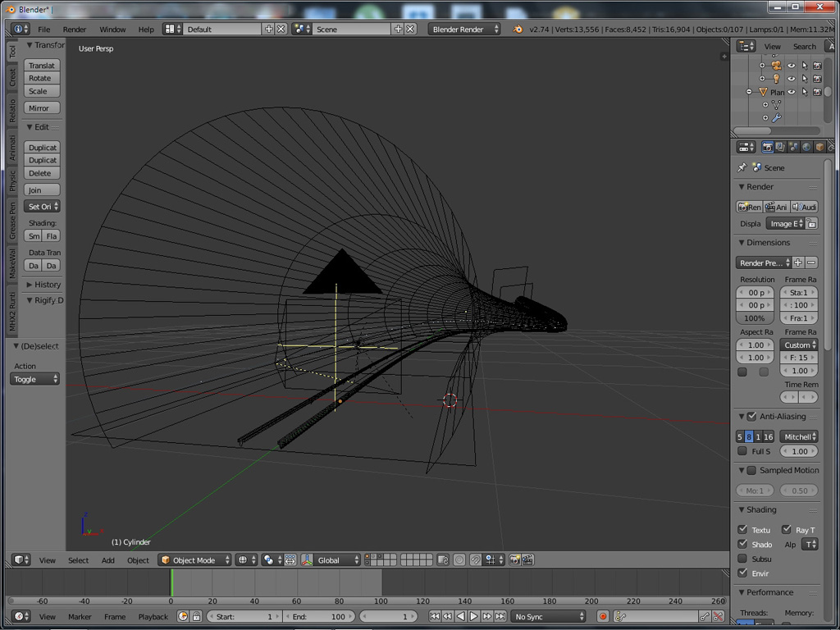Open the Object Mode dropdown
This screenshot has width=840, height=630.
coord(195,559)
